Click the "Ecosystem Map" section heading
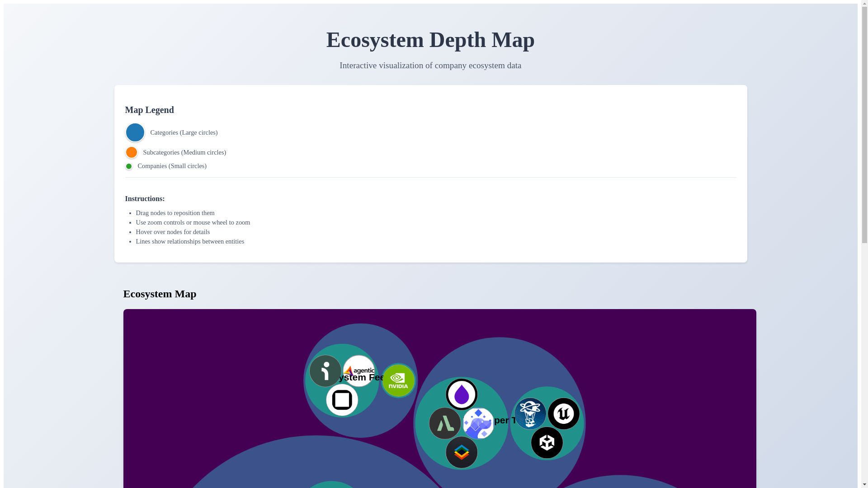The width and height of the screenshot is (868, 488). (160, 294)
